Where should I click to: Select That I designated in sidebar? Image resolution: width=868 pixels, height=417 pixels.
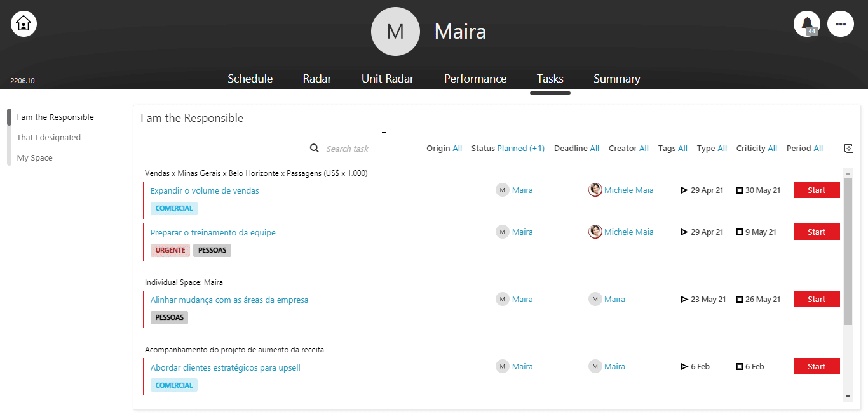point(49,137)
